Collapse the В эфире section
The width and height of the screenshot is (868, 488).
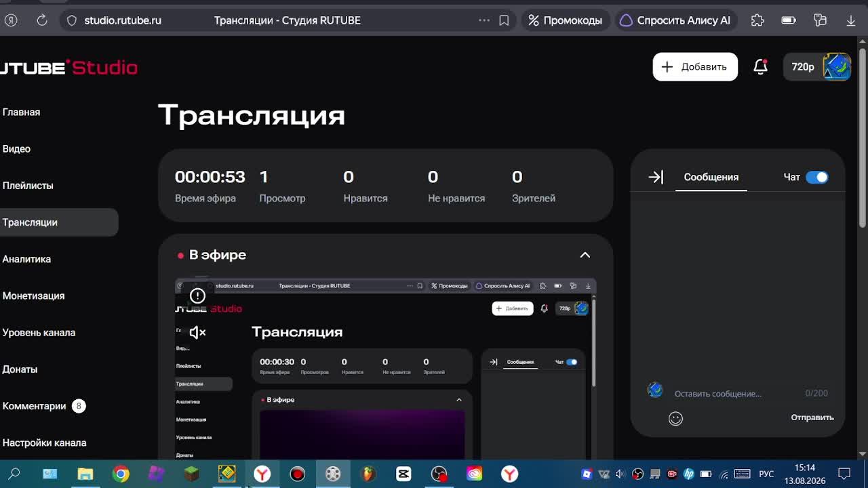(x=585, y=255)
